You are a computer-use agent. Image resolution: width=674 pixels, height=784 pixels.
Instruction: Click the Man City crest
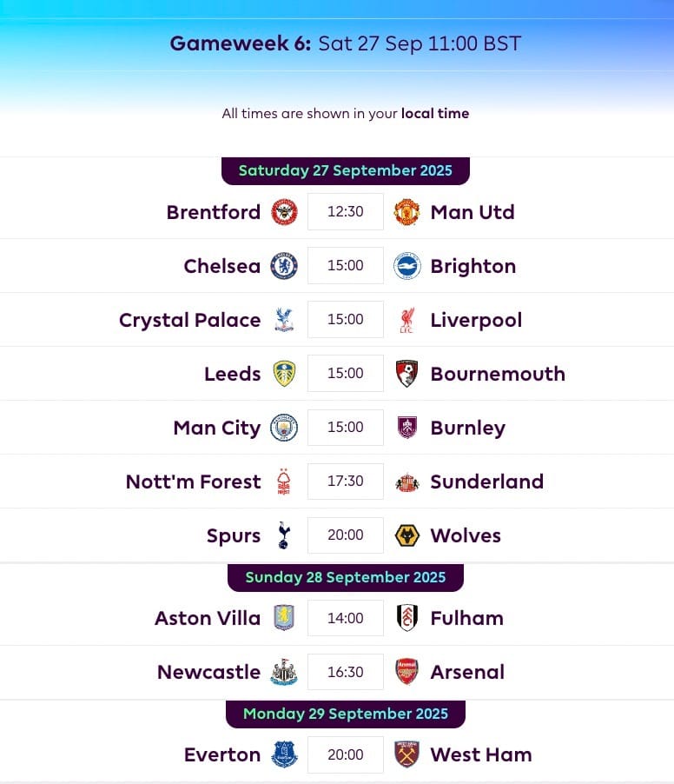coord(284,428)
